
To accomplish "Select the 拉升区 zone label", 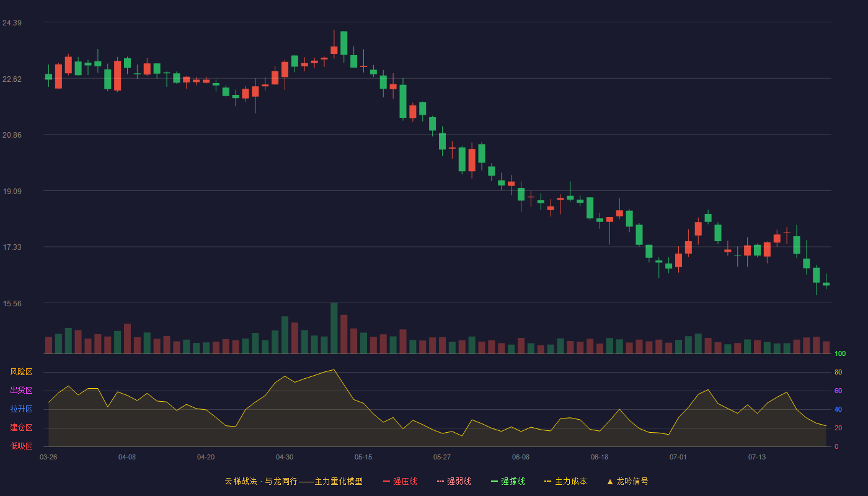I will click(x=21, y=409).
